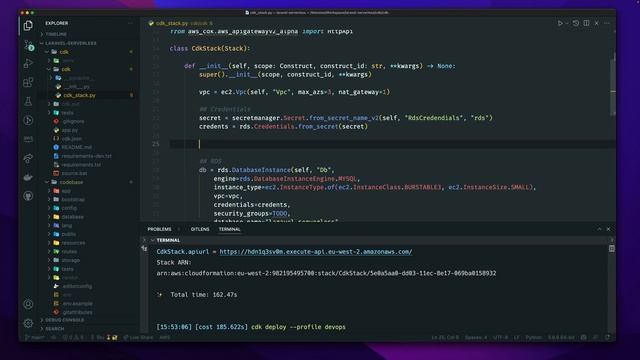Screen dimensions: 640x360
Task: Open the Accounts icon in activity bar
Action: (x=28, y=304)
